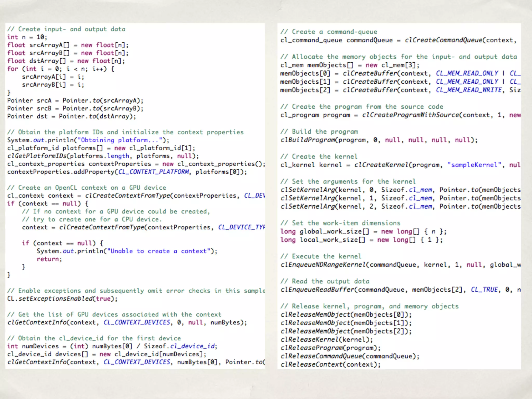Click the clGetPlatformIDs function call
Screen dimensions: 532x399
point(37,156)
